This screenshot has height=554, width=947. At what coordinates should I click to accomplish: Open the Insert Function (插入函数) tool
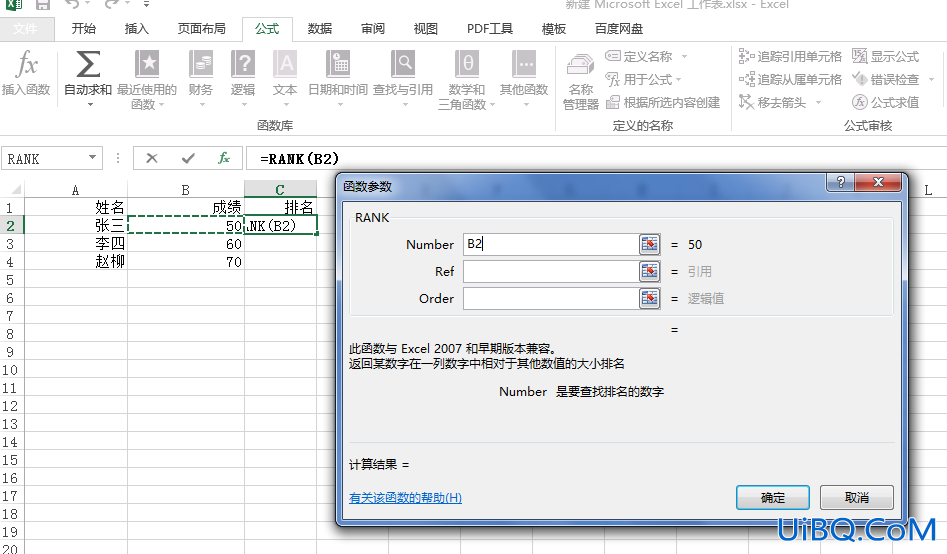(x=26, y=73)
